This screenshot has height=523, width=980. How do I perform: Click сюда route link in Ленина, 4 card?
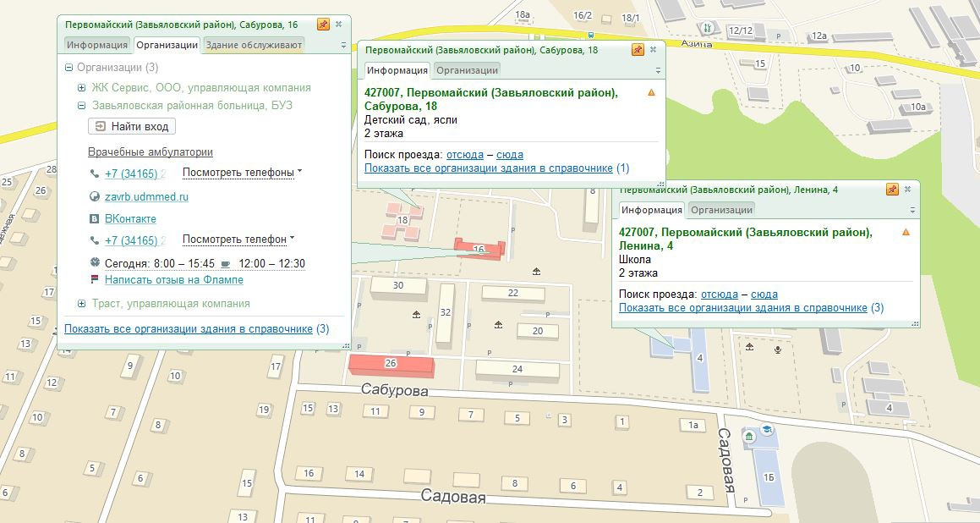pyautogui.click(x=764, y=294)
